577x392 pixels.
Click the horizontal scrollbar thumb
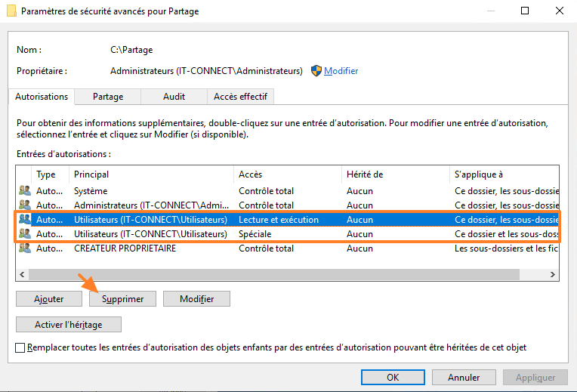274,274
